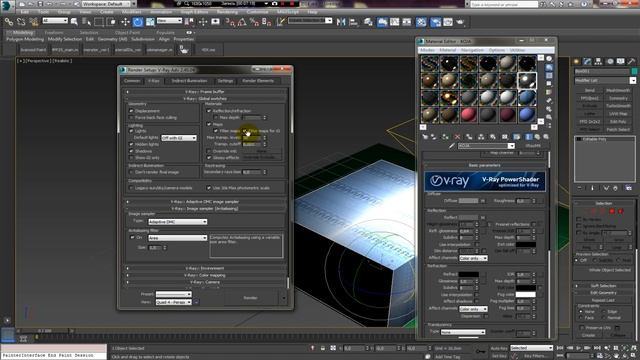Toggle Force back face culling checkbox

click(131, 117)
